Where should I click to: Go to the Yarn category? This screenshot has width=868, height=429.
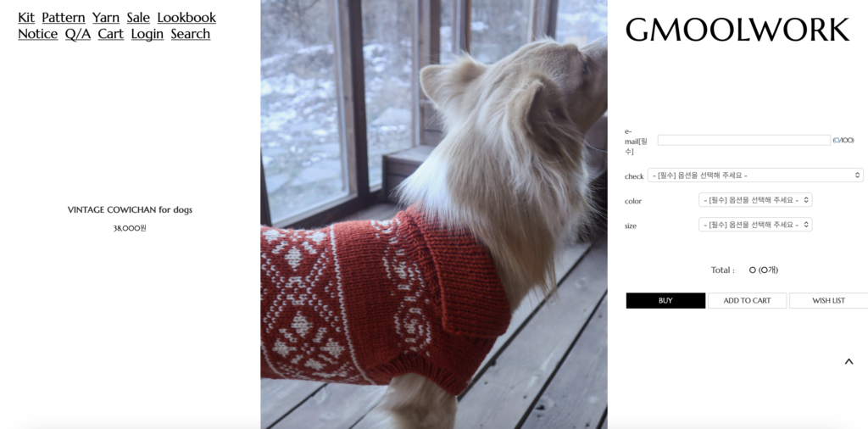click(x=106, y=18)
